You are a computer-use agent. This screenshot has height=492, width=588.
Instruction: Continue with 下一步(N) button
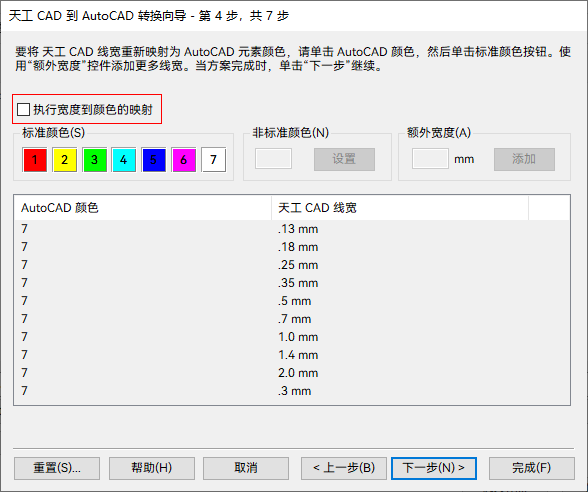point(434,468)
